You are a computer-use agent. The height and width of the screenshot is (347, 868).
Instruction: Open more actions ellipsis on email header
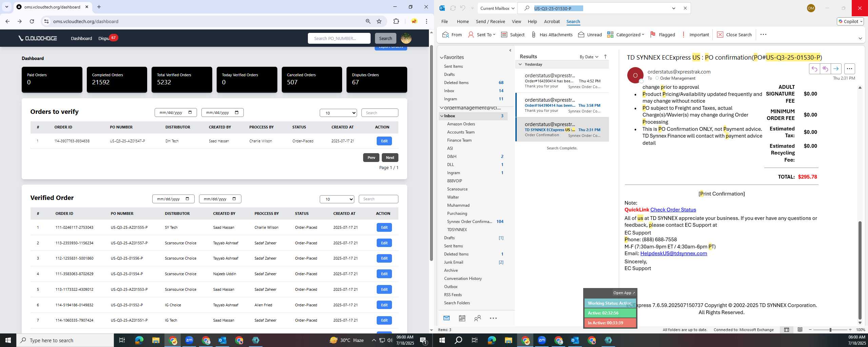point(849,69)
